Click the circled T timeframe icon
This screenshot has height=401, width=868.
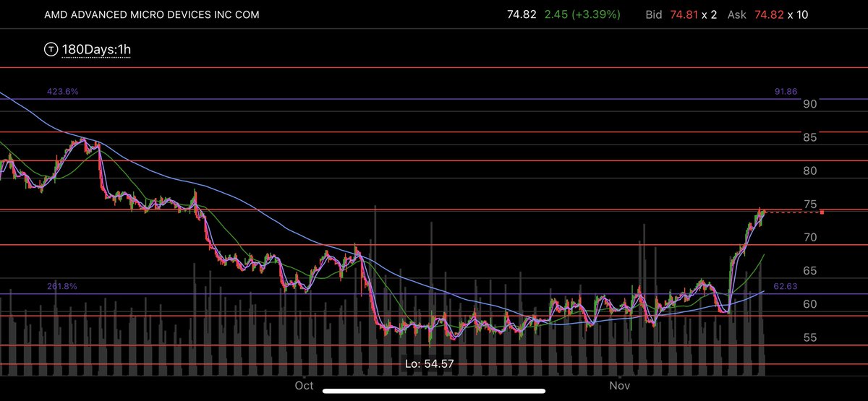51,50
